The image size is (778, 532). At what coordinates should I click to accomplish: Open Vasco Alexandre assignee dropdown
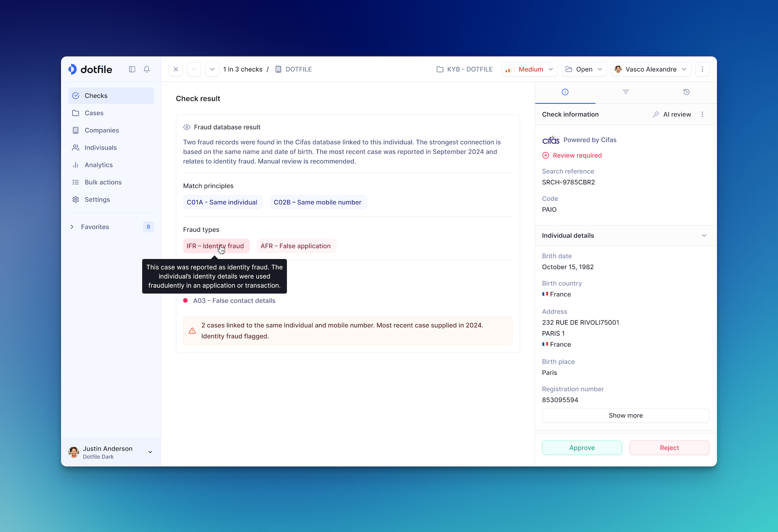click(x=651, y=69)
